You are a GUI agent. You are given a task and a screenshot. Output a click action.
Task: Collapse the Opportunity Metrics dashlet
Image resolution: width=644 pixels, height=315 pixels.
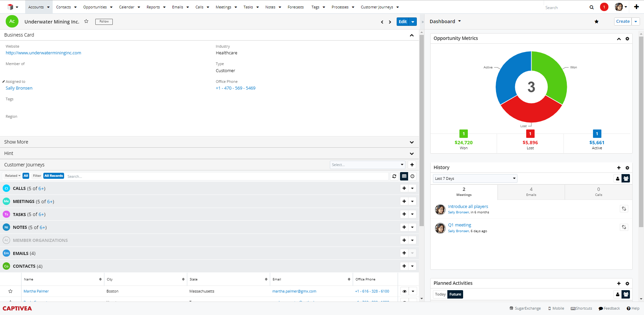click(x=619, y=39)
